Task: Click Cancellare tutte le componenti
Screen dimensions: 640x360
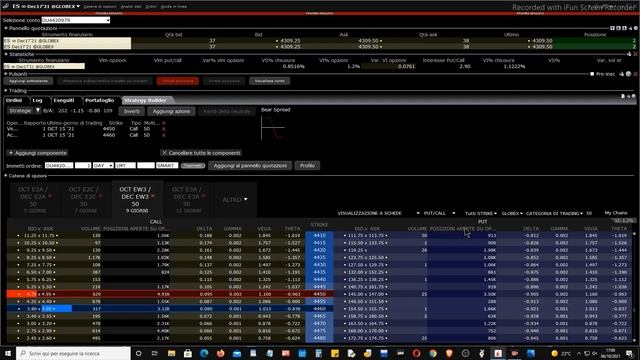Action: [201, 153]
